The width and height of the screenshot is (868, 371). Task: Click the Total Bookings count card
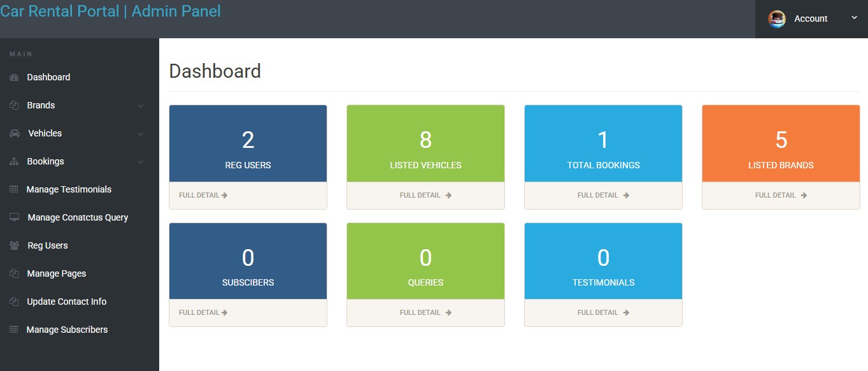click(x=603, y=143)
